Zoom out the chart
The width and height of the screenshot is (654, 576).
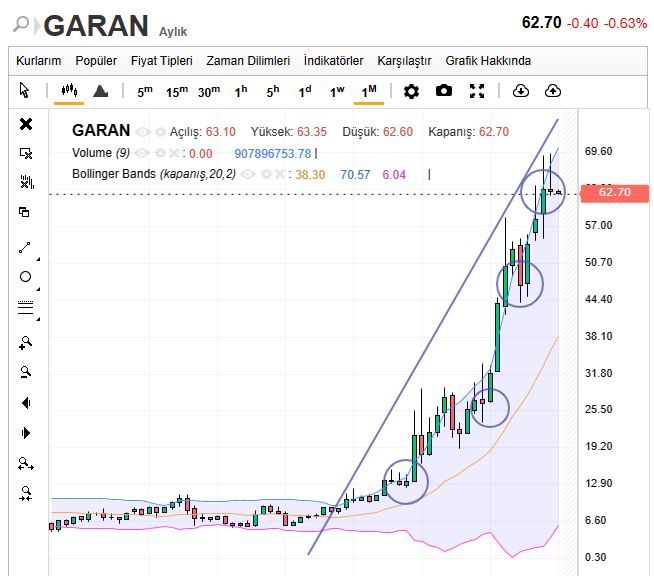point(25,372)
